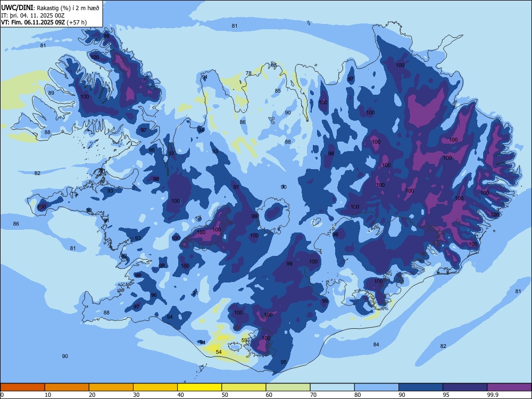532x399 pixels.
Task: Click the 'IT: þri. 04. 11. 2025 00Z' line
Action: (33, 15)
